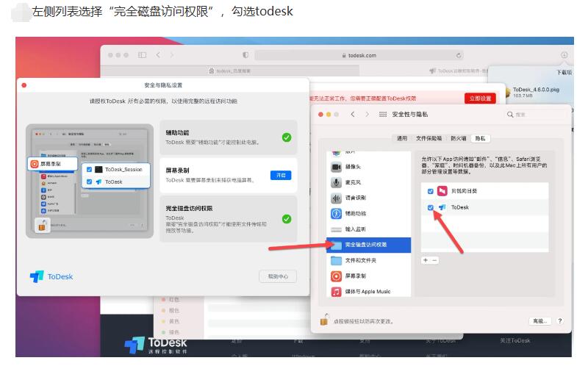
Task: Go back with the preferences back arrow
Action: click(354, 115)
